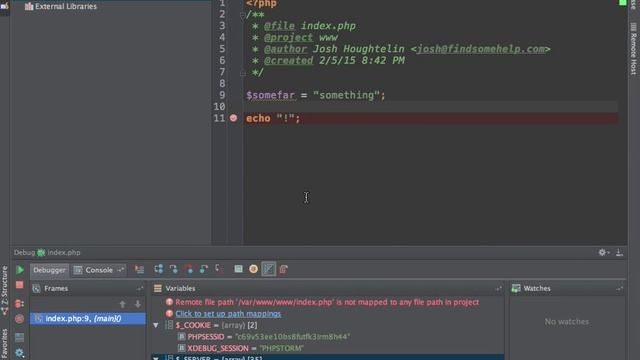Viewport: 640px width, 360px height.
Task: Click the echo statement on line 11
Action: (258, 118)
